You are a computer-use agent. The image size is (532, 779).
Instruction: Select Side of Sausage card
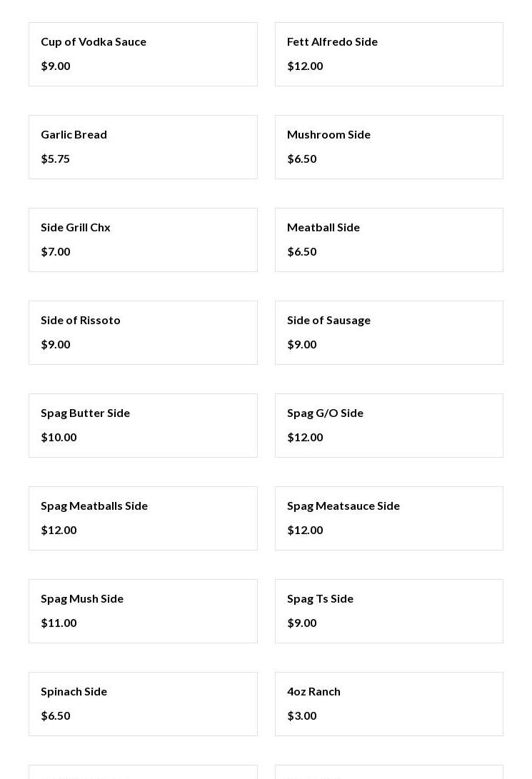(x=388, y=333)
